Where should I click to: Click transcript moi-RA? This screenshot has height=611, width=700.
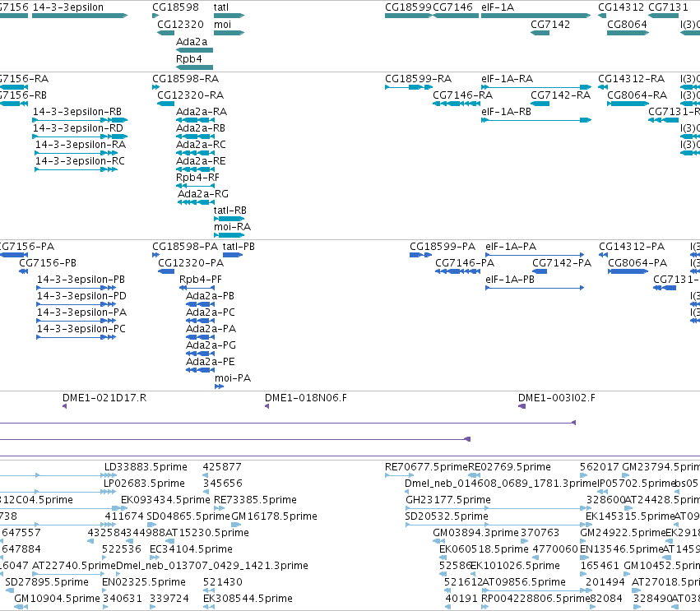click(x=232, y=227)
